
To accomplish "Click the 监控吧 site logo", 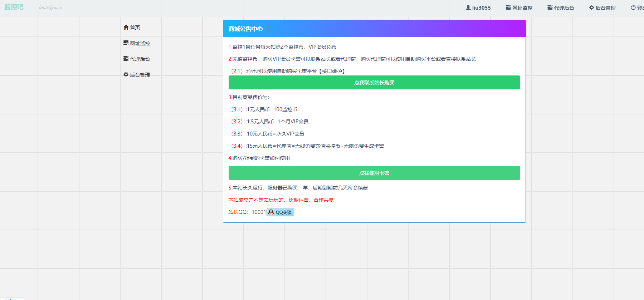I will pyautogui.click(x=14, y=7).
